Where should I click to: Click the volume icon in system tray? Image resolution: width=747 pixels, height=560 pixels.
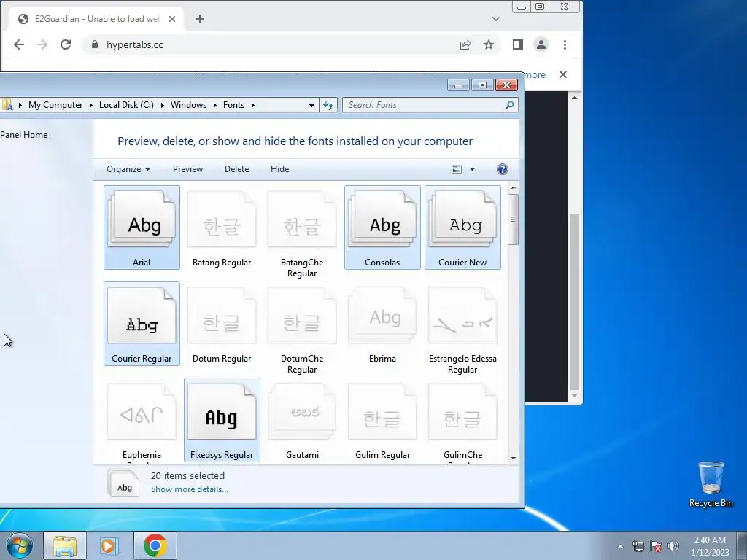673,546
